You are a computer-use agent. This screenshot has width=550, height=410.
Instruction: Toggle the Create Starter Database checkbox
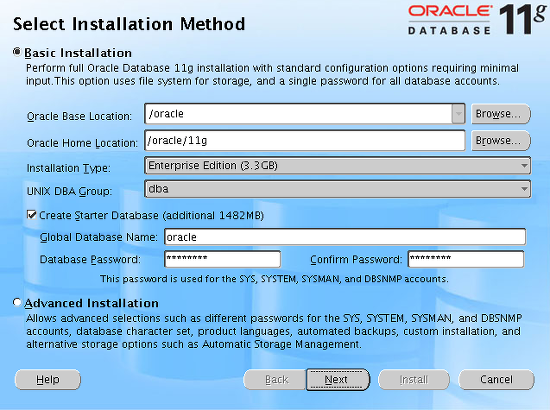(32, 215)
